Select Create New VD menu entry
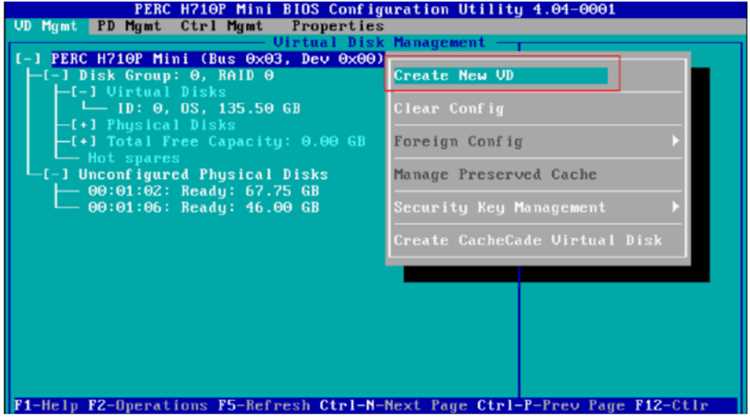The height and width of the screenshot is (420, 750). tap(501, 76)
